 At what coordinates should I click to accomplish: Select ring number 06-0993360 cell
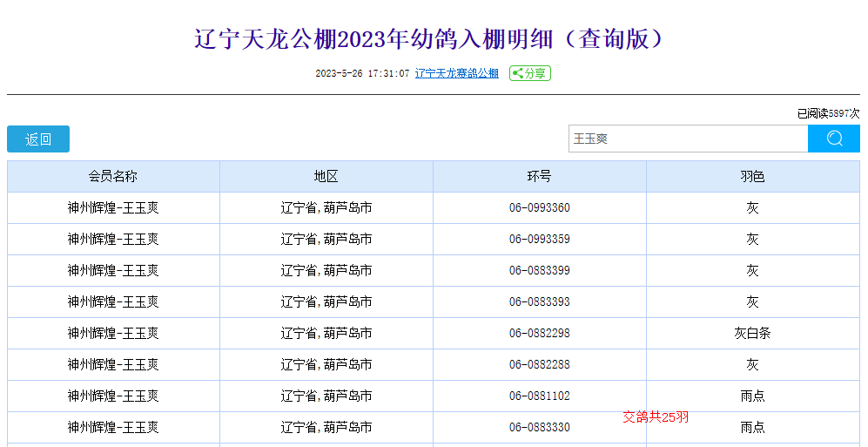tap(540, 207)
